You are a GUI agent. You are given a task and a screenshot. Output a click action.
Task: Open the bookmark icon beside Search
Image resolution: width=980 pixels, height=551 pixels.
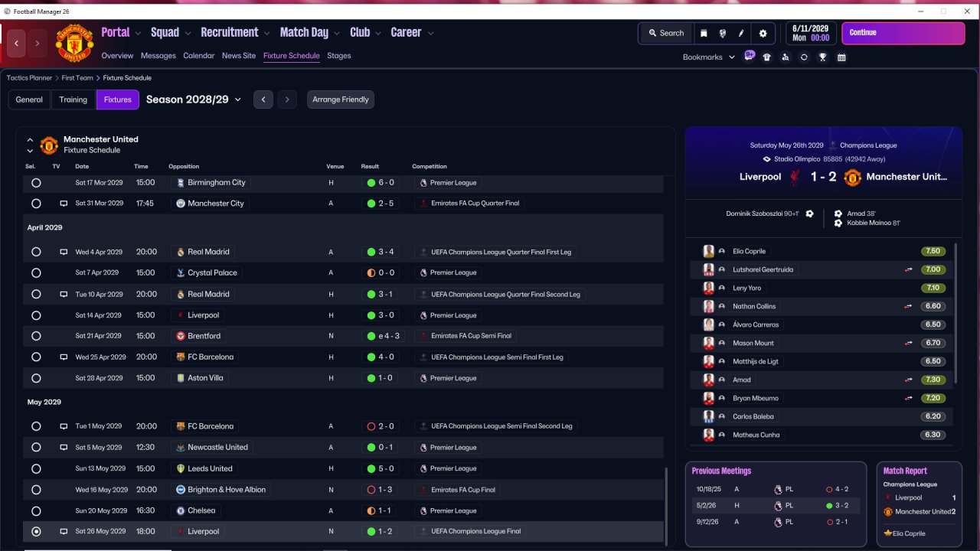704,33
